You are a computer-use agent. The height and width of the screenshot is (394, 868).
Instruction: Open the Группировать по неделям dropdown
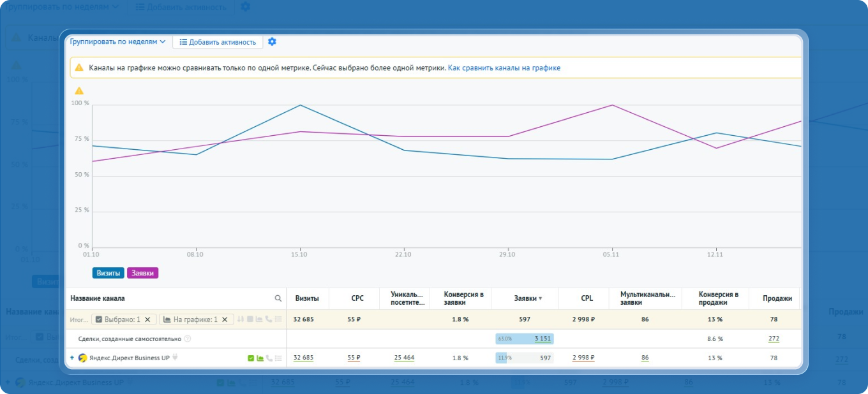pyautogui.click(x=118, y=41)
